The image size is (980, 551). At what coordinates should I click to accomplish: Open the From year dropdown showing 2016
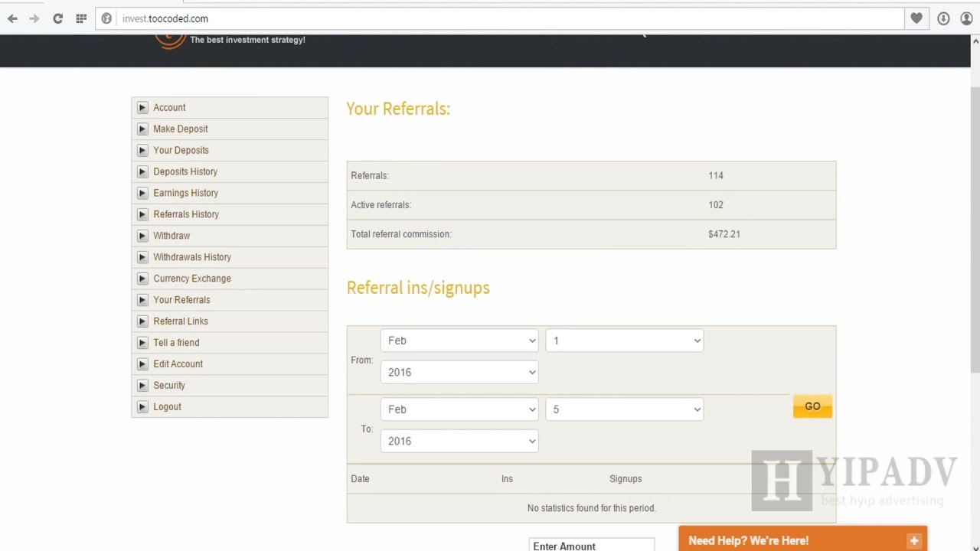459,372
